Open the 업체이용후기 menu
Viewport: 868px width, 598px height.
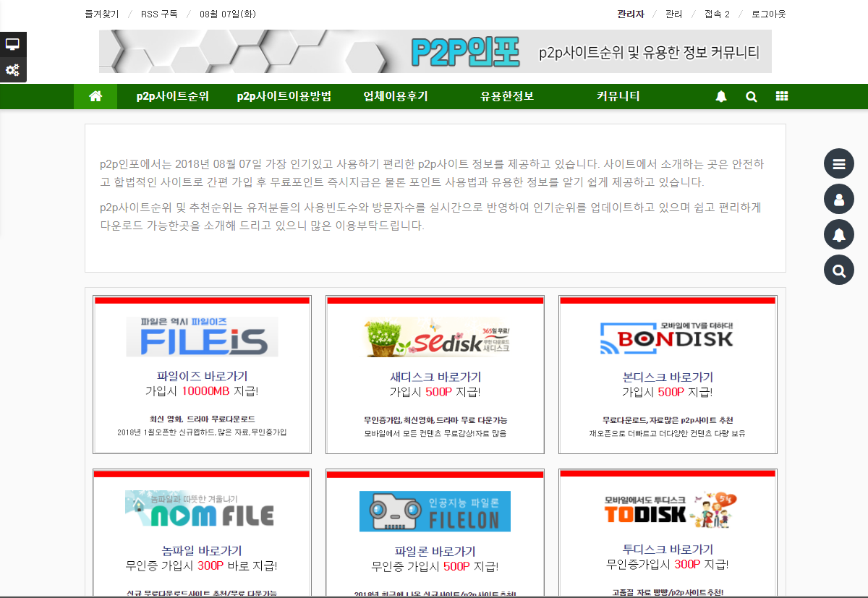tap(396, 97)
